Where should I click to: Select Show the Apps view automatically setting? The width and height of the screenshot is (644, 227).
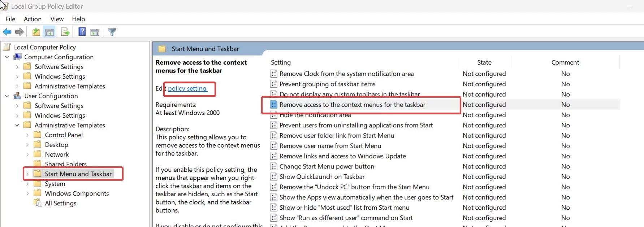366,197
